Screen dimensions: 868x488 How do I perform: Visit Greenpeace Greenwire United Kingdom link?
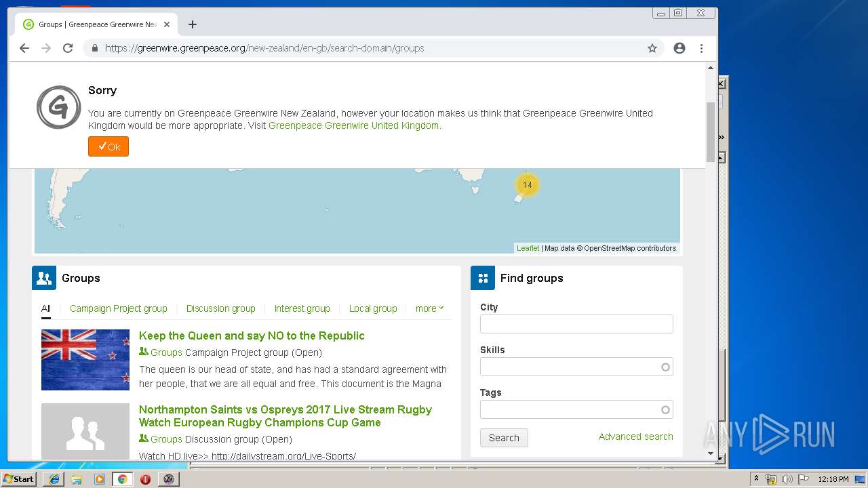(353, 125)
